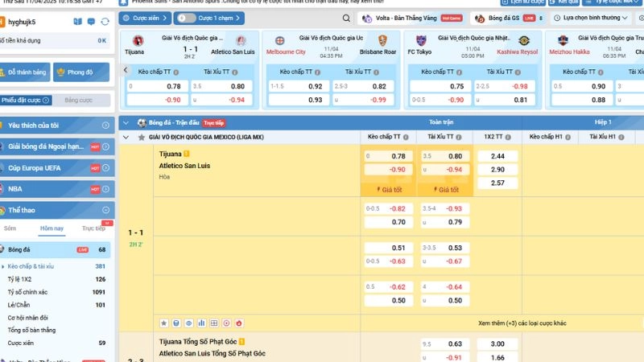This screenshot has height=362, width=644.
Task: Open match statistics via the bar chart icon
Action: coord(201,323)
